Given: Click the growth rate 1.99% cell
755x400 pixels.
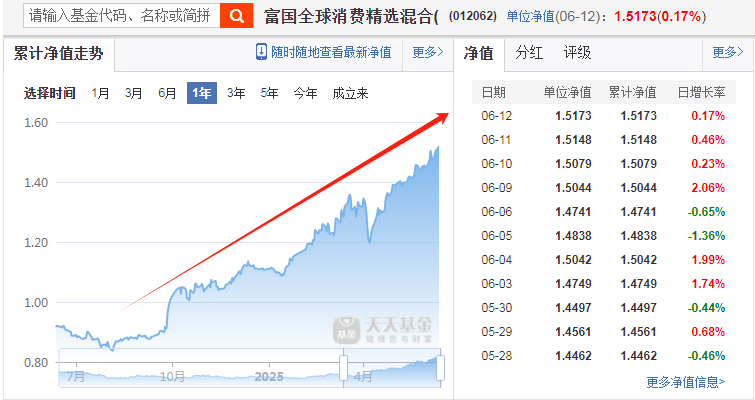Looking at the screenshot, I should pyautogui.click(x=708, y=260).
